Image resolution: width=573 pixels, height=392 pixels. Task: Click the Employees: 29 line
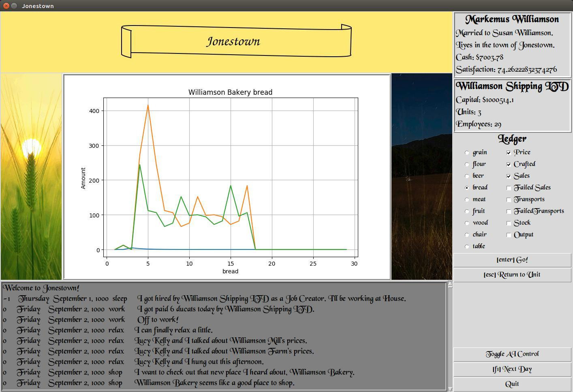(479, 124)
